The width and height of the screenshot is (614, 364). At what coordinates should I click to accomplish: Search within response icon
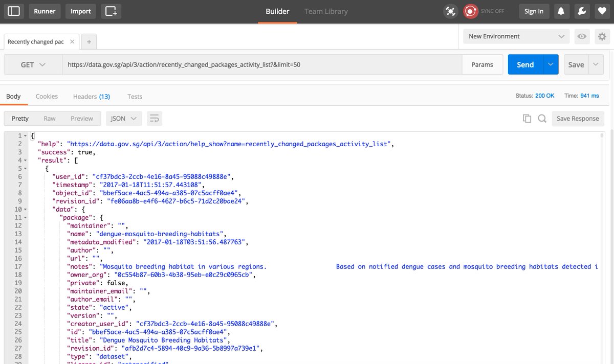(x=542, y=119)
